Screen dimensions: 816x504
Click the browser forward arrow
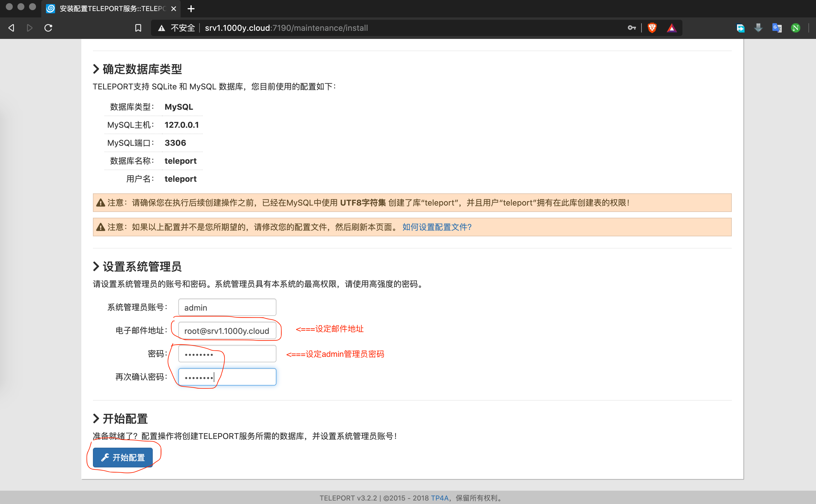point(30,28)
